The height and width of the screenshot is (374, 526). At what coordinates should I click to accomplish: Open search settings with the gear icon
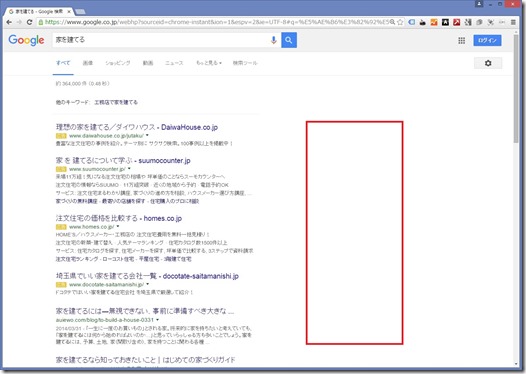coord(488,63)
